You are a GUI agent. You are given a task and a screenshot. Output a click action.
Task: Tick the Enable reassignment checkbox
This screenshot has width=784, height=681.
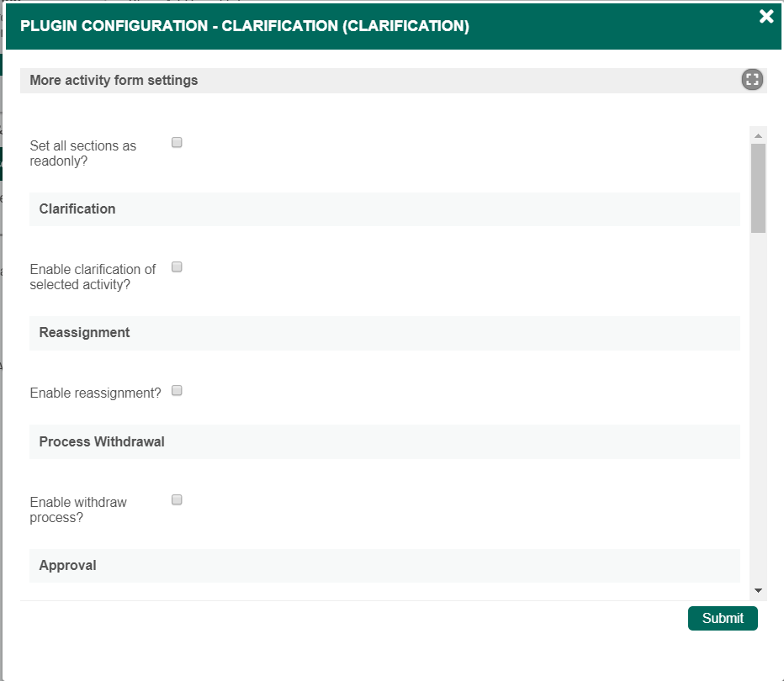click(x=177, y=390)
